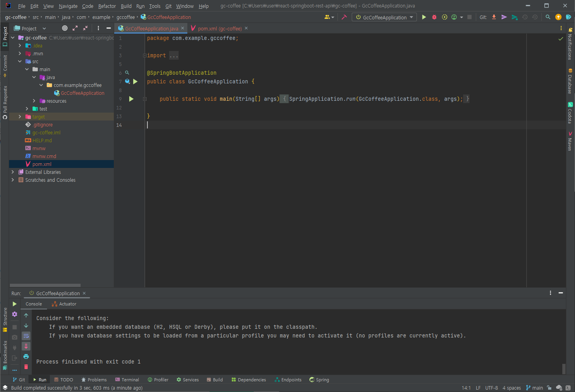Viewport: 575px width, 392px height.
Task: Run GcCoffeeApplication from the top toolbar
Action: tap(424, 17)
